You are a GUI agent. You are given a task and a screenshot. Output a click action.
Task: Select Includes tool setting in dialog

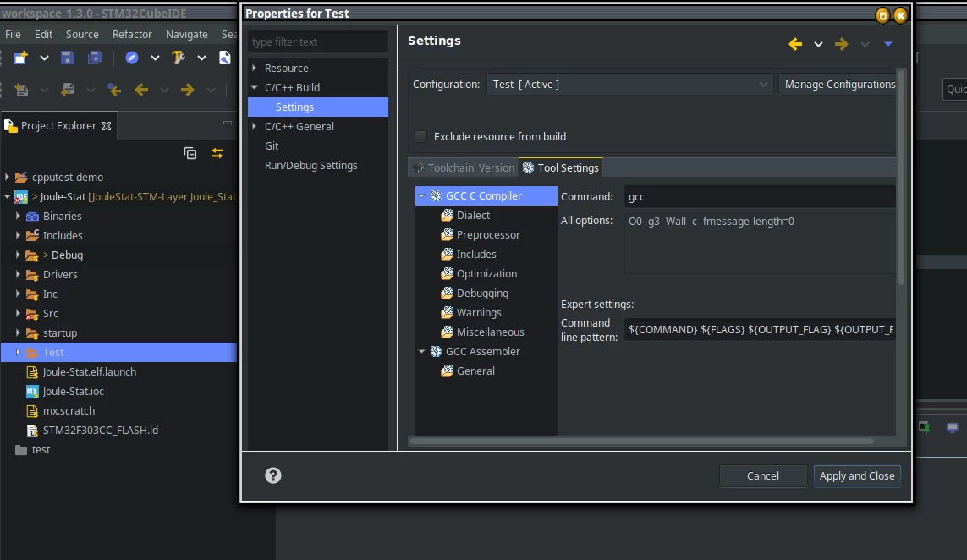pos(476,254)
